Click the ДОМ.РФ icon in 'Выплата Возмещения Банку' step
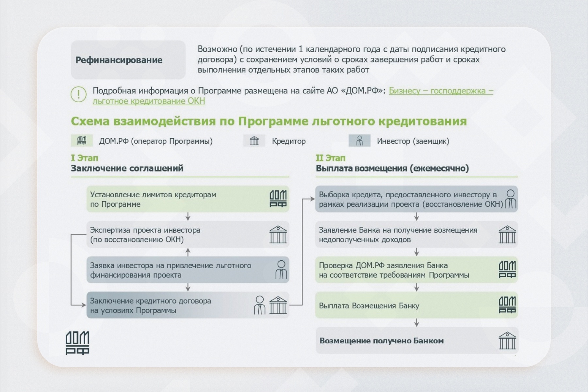 click(507, 305)
